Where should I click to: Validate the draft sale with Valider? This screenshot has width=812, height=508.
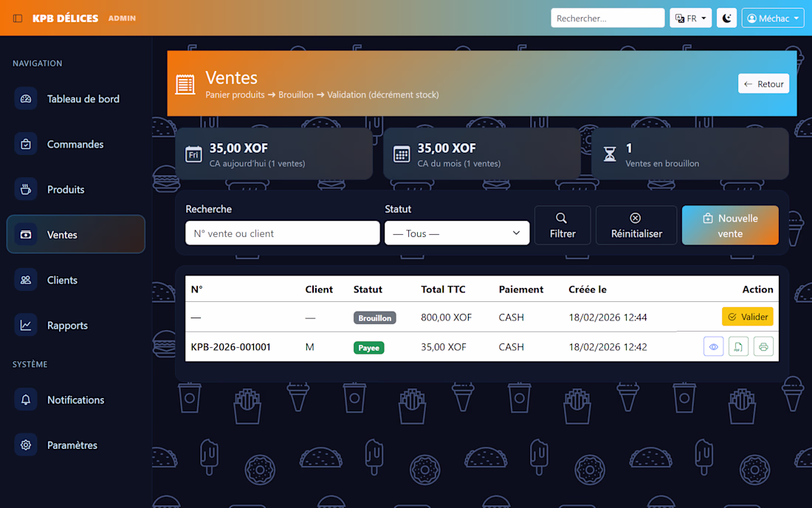[747, 317]
